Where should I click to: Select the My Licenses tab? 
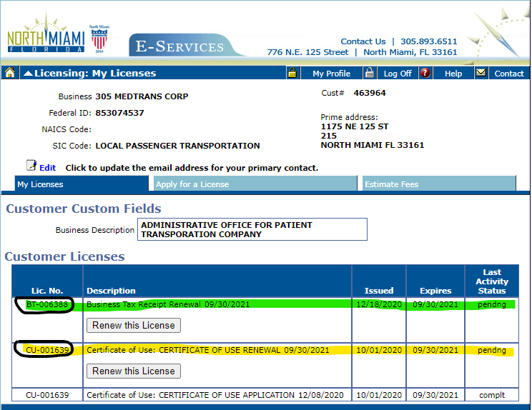point(41,184)
